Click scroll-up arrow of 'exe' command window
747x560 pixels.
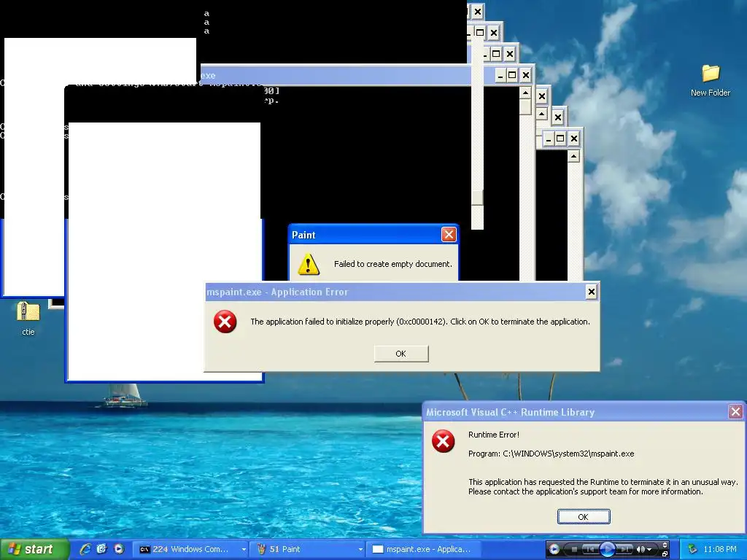525,93
